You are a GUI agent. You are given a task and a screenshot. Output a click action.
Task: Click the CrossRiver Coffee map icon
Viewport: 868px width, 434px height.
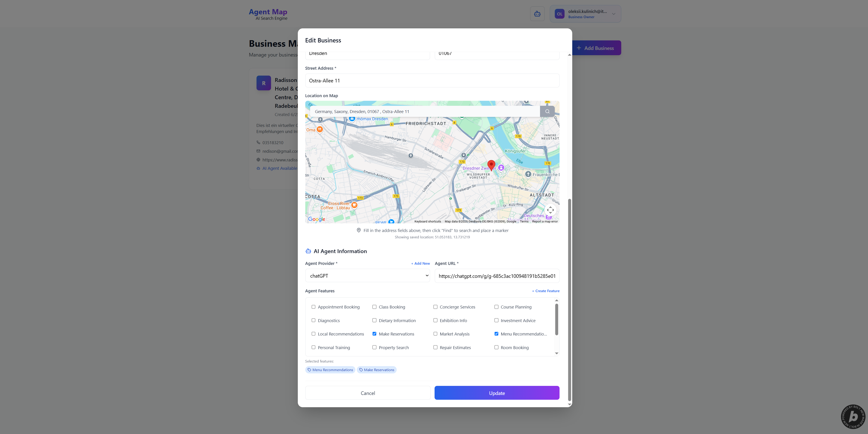[354, 205]
